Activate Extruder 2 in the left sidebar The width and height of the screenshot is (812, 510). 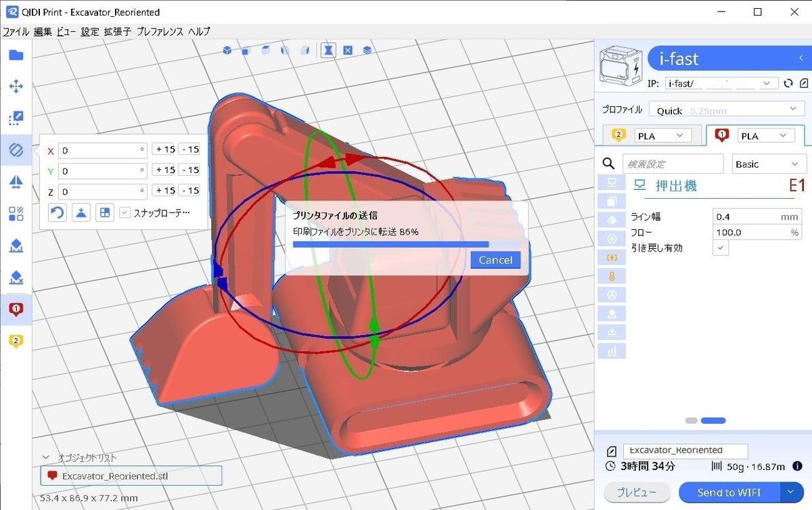click(x=16, y=342)
